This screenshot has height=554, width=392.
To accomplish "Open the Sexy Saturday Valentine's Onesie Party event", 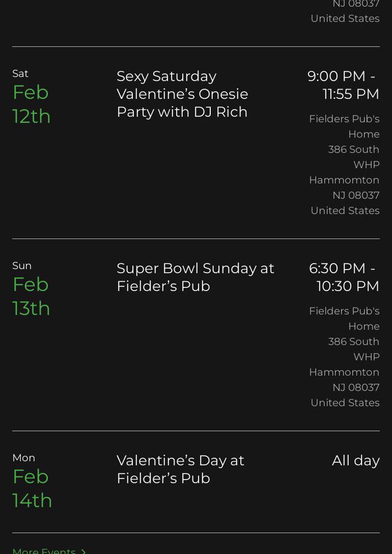I will click(x=182, y=94).
